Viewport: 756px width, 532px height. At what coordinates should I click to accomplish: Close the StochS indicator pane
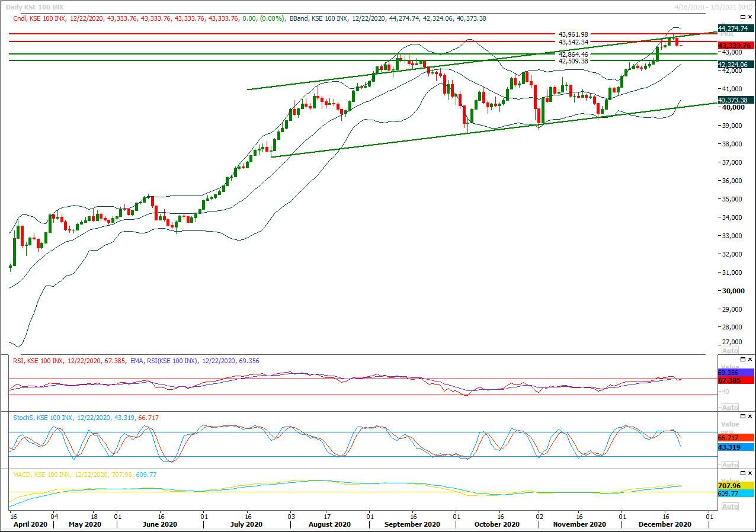click(751, 416)
